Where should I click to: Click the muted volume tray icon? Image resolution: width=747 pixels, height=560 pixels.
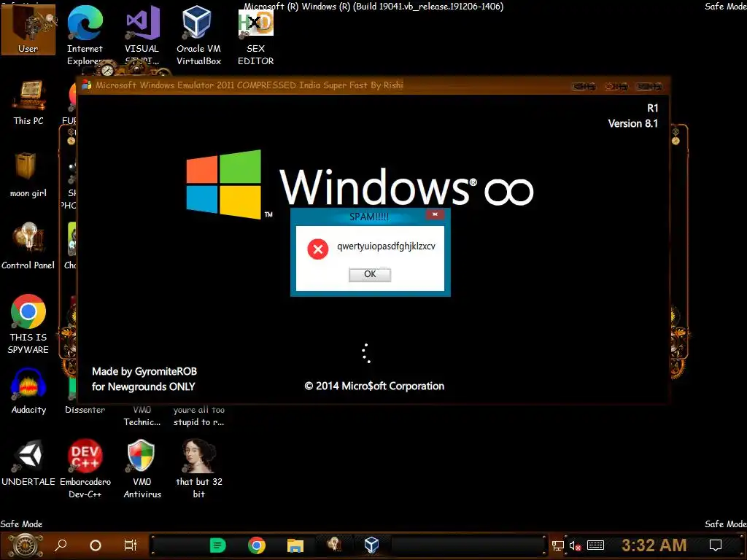tap(575, 545)
